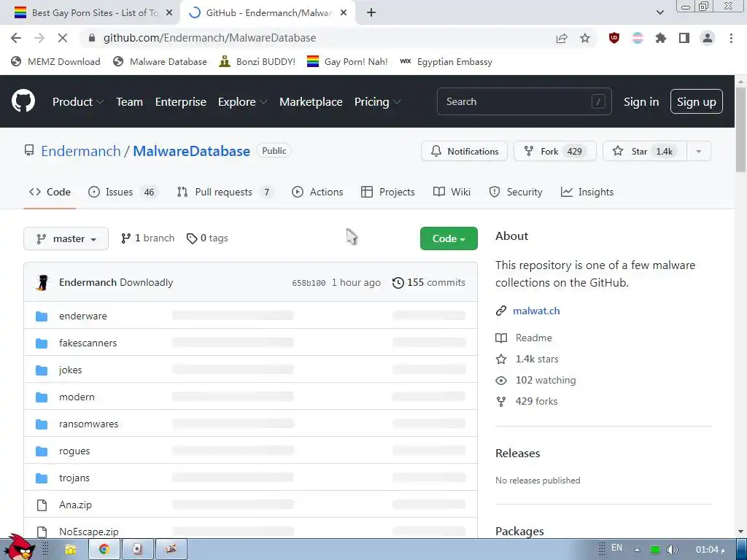Click the browser address bar URL
This screenshot has width=747, height=560.
209,38
